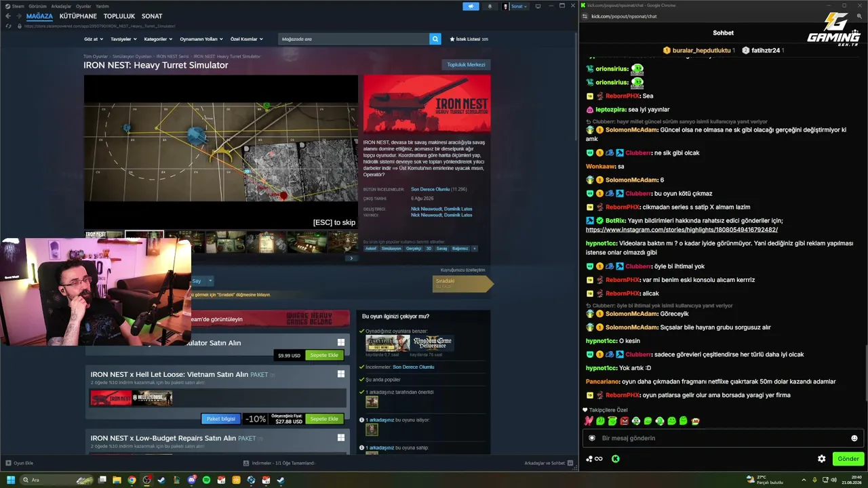The image size is (868, 488).
Task: Open İstek Listesi wishlist link
Action: [x=469, y=39]
